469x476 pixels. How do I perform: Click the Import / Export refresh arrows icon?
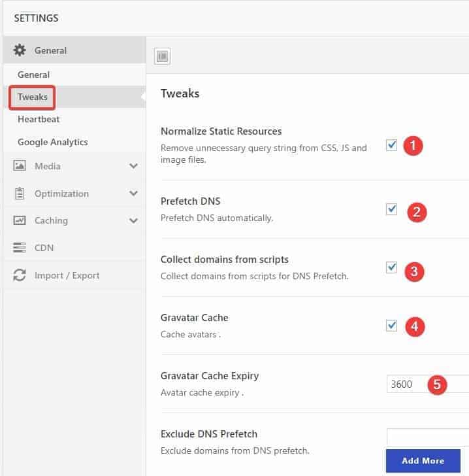tap(20, 275)
